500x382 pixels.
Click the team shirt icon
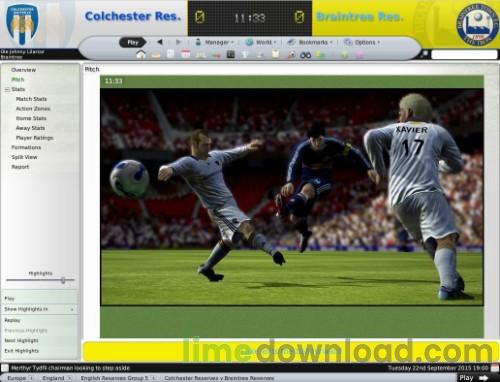276,54
